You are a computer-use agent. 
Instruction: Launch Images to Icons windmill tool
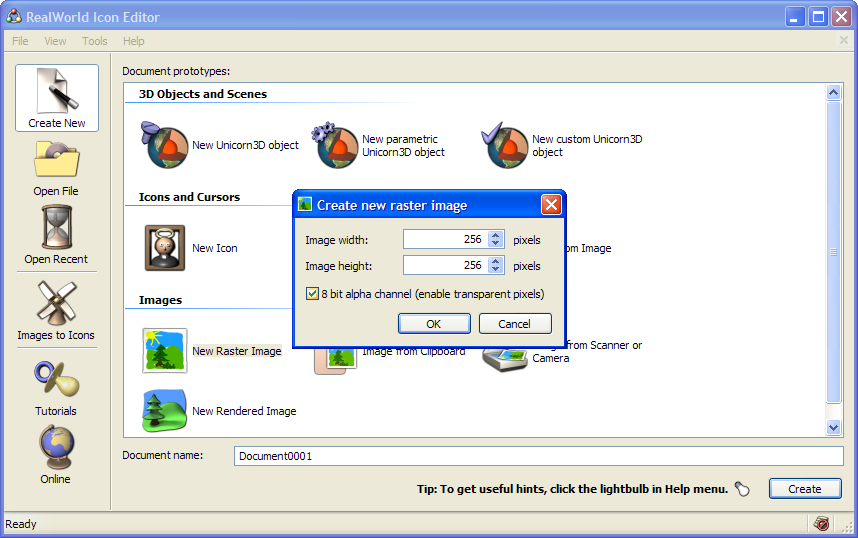(56, 303)
